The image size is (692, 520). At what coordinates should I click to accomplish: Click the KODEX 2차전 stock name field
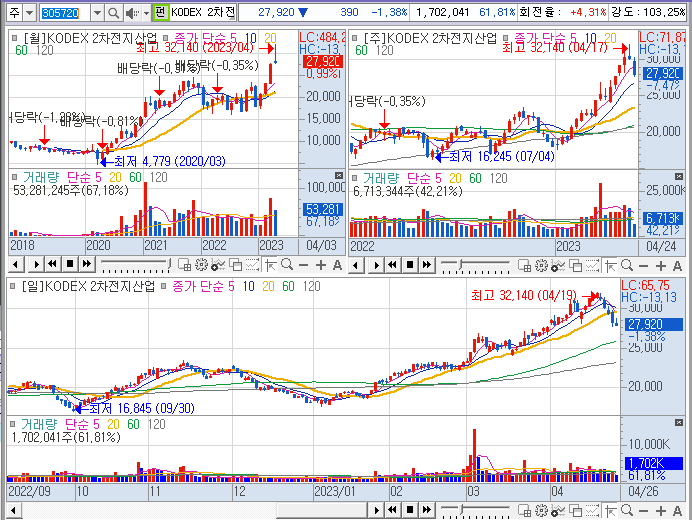click(x=203, y=12)
